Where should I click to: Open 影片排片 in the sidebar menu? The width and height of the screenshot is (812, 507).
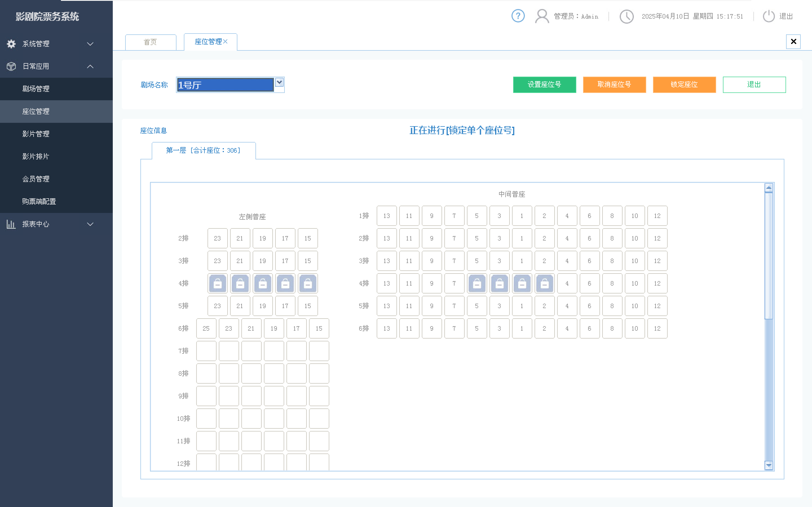[36, 157]
